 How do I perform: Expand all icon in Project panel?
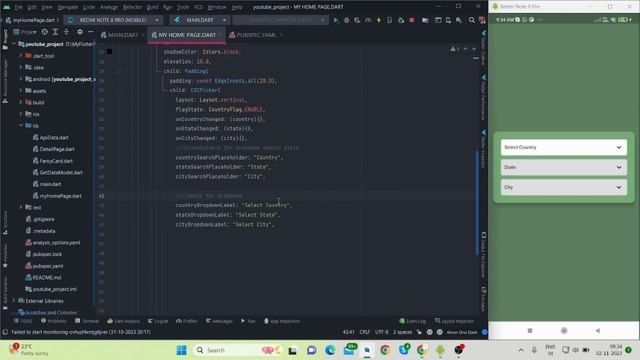pos(55,31)
